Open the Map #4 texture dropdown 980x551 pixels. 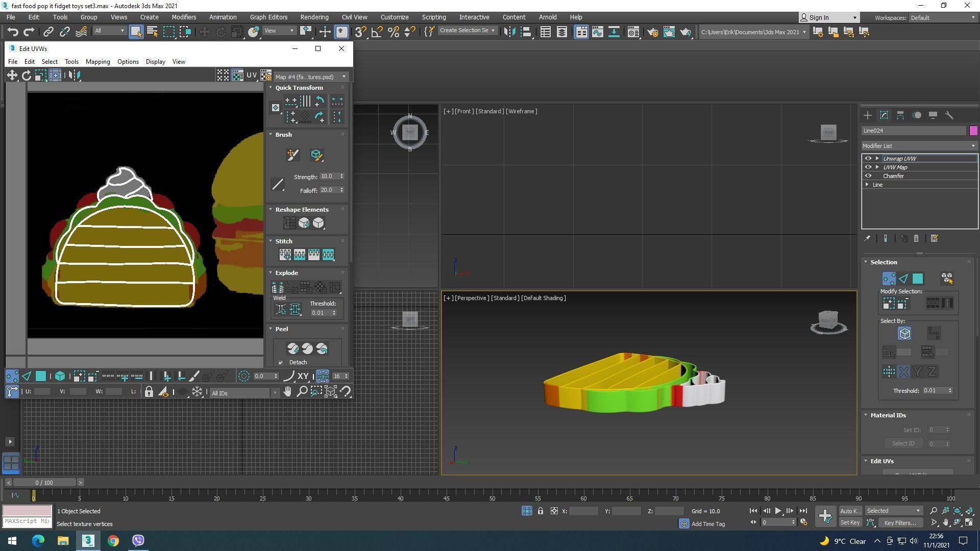point(310,77)
